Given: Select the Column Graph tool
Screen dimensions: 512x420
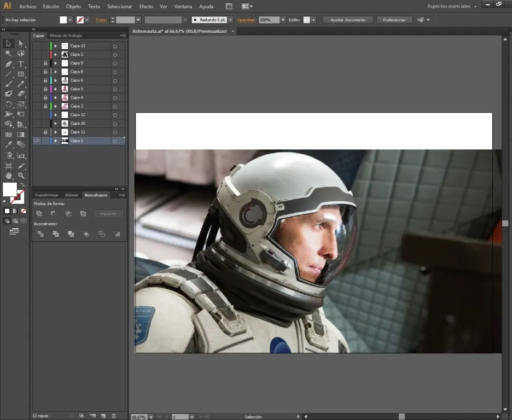Looking at the screenshot, I should (x=21, y=155).
